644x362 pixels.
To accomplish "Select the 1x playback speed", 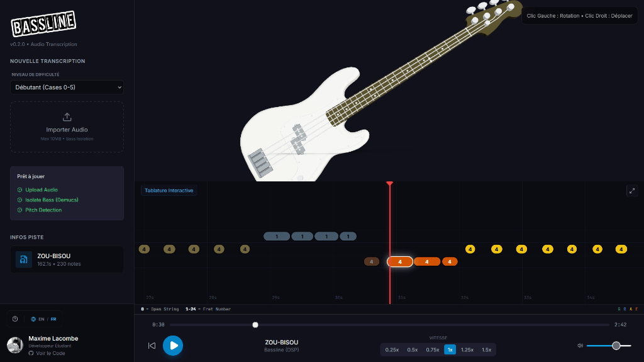I will 450,349.
